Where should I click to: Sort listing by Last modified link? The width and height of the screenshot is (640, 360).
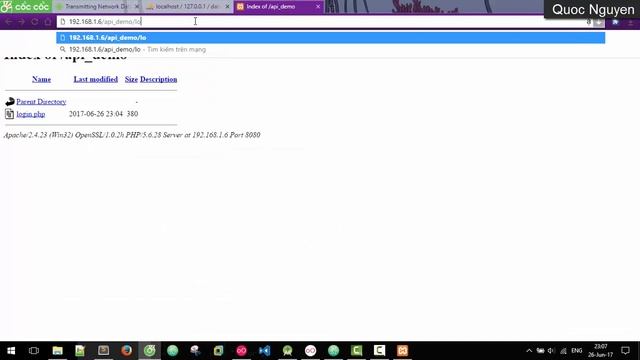tap(96, 79)
